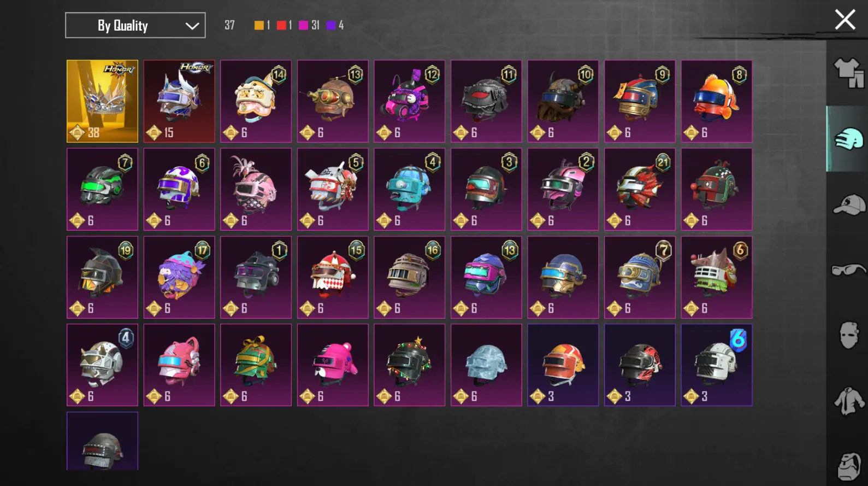Select the white helmet with blue 6 badge
Viewport: 868px width, 486px height.
click(x=717, y=365)
